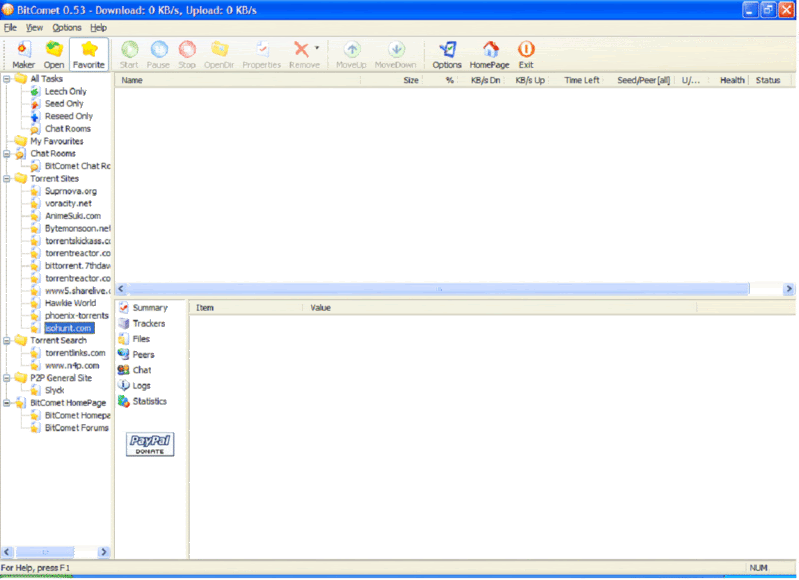Select isohunt.com in the favorites tree

(x=68, y=328)
